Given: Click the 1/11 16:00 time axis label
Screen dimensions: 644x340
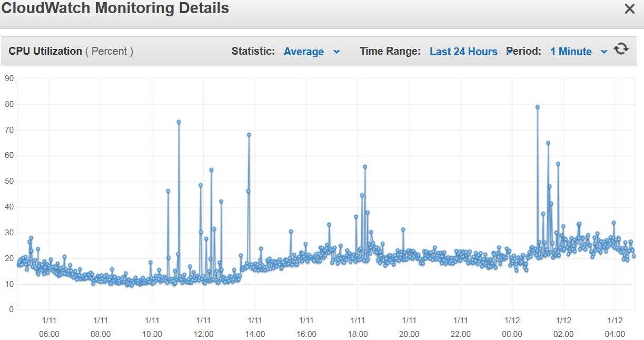Looking at the screenshot, I should pyautogui.click(x=306, y=327).
